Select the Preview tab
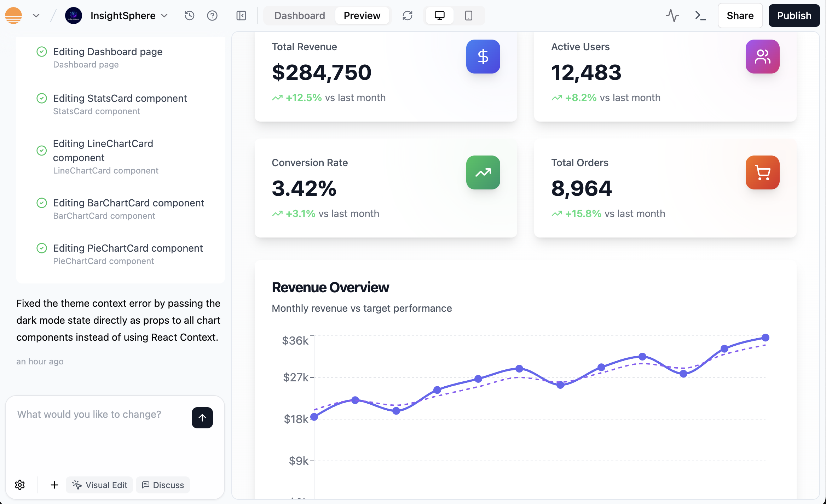This screenshot has width=826, height=504. (x=362, y=16)
